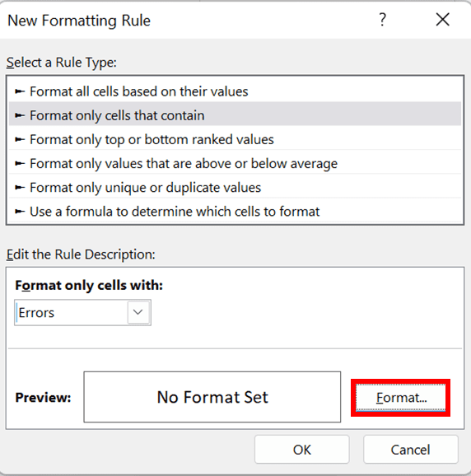Choose 'Format only top or bottom ranked values'

pyautogui.click(x=235, y=139)
